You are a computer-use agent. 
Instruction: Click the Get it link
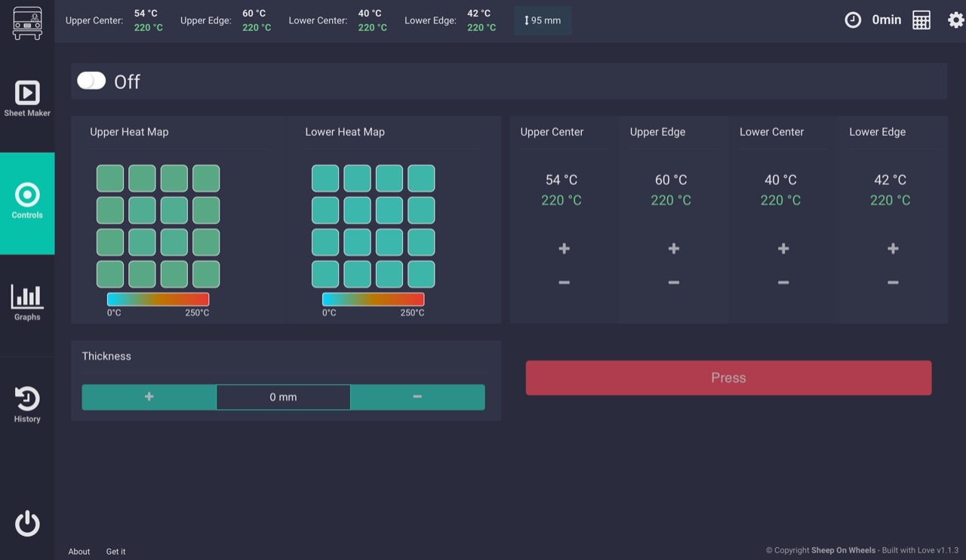tap(115, 552)
